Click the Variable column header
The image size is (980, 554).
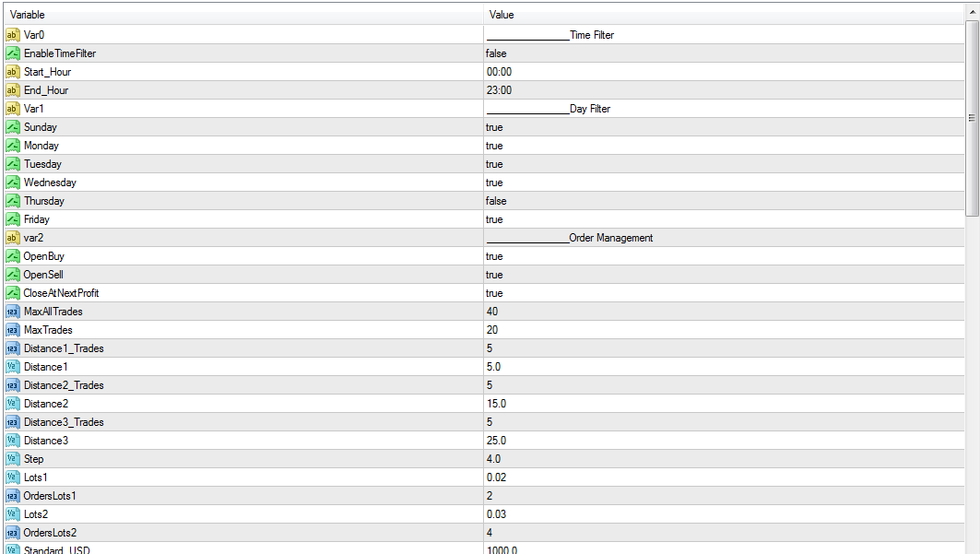tap(243, 15)
